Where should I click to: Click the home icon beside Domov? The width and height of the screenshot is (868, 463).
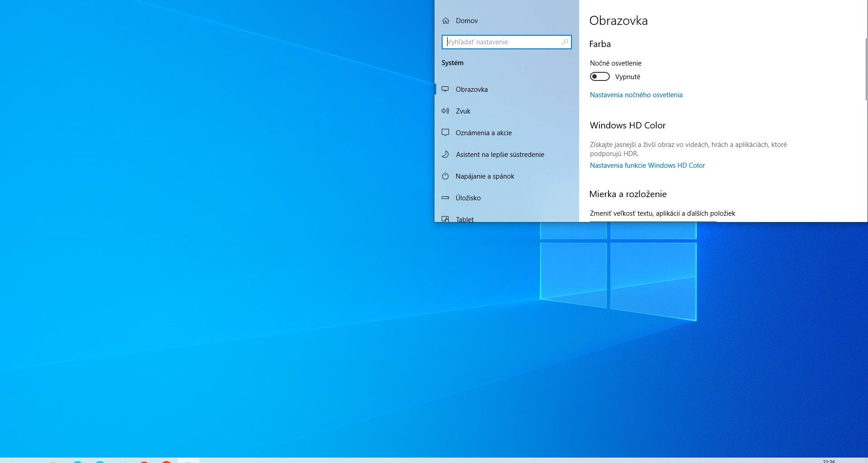point(446,21)
